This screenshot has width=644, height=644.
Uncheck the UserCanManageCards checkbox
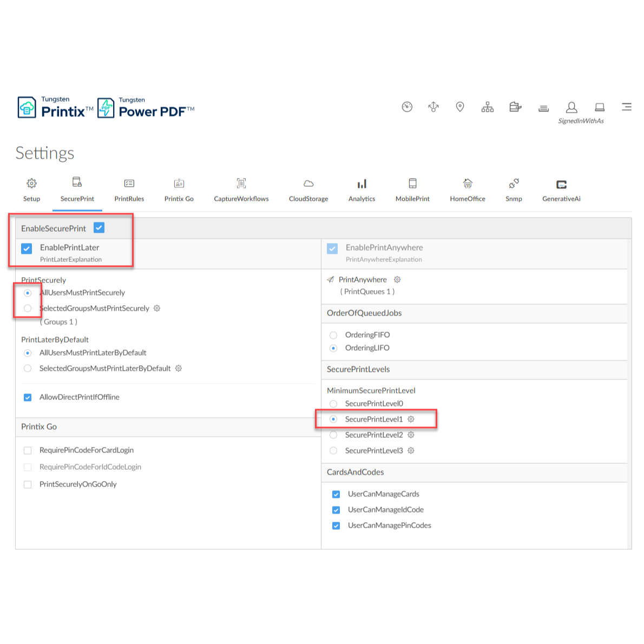[336, 494]
